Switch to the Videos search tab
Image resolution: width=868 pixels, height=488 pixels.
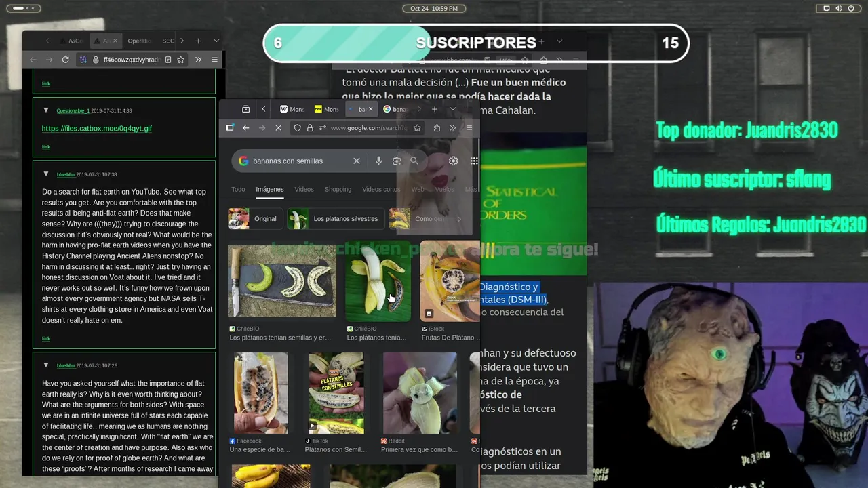tap(304, 190)
